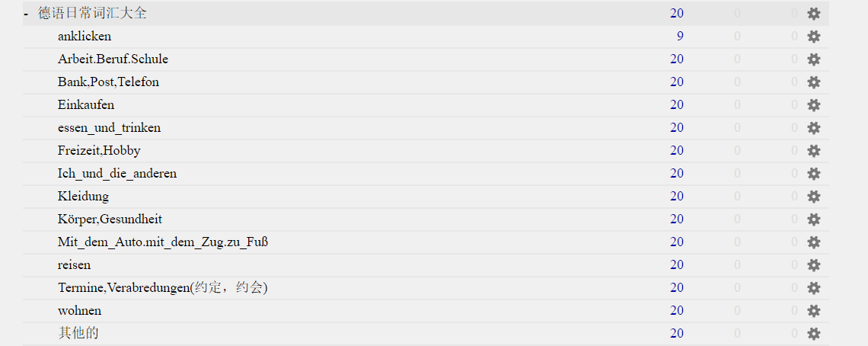Screen dimensions: 868x346
Task: Open gear options for the Körper,Gesundheit deck
Action: pyautogui.click(x=813, y=219)
